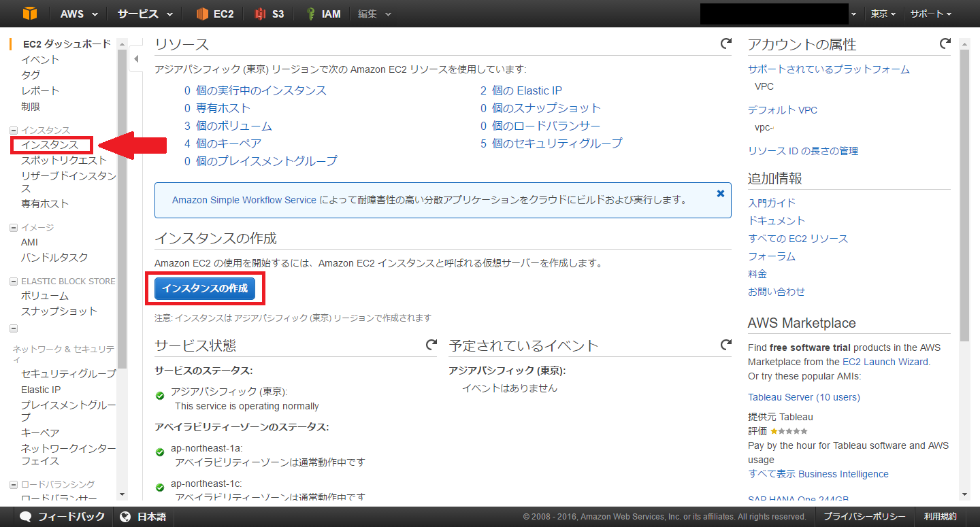This screenshot has height=527, width=980.
Task: Open AMI in the sidebar
Action: tap(30, 242)
